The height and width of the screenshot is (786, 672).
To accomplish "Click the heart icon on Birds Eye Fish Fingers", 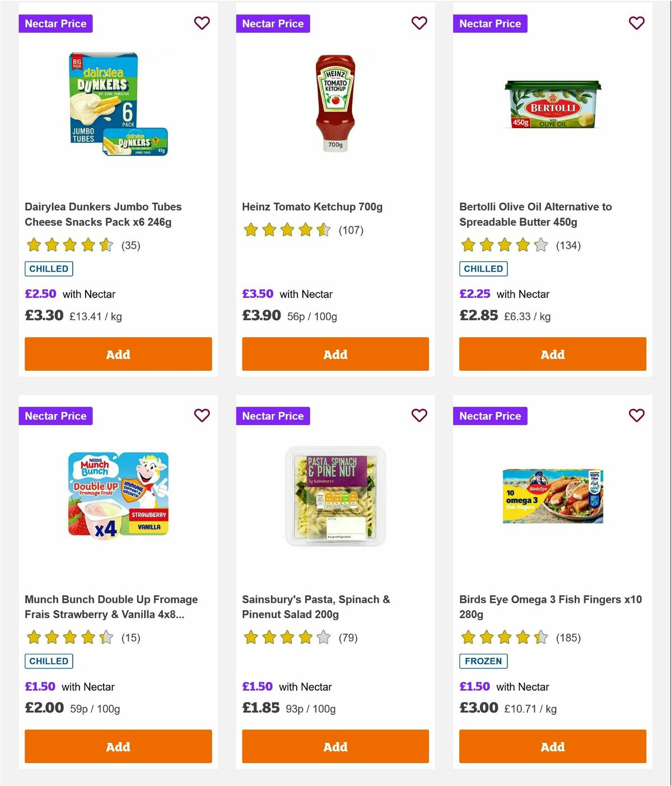I will coord(636,416).
